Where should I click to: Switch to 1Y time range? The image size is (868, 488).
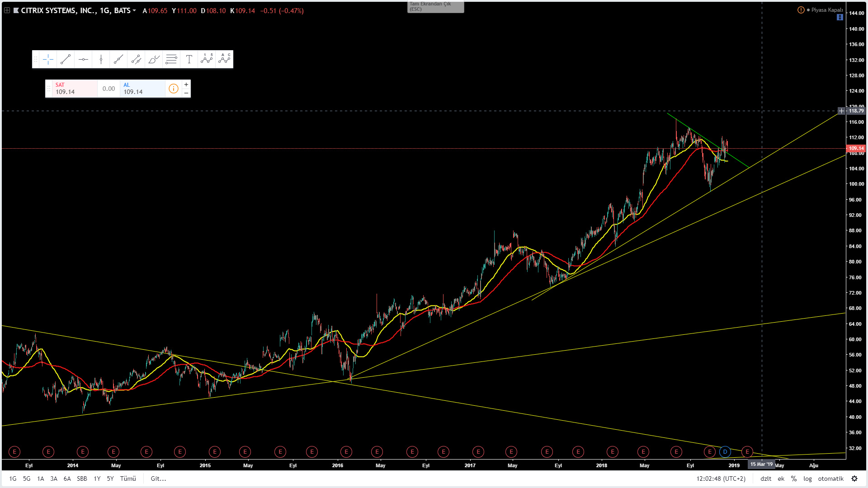click(97, 479)
